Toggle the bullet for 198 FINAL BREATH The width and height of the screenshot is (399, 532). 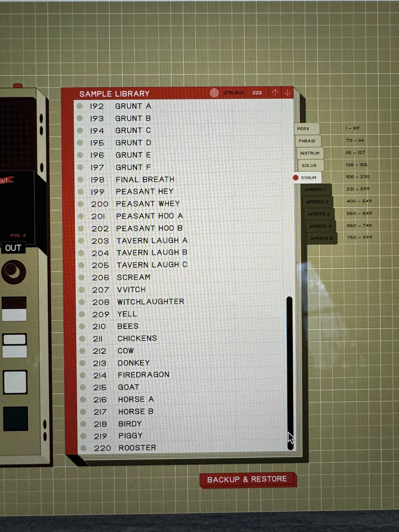click(x=81, y=179)
